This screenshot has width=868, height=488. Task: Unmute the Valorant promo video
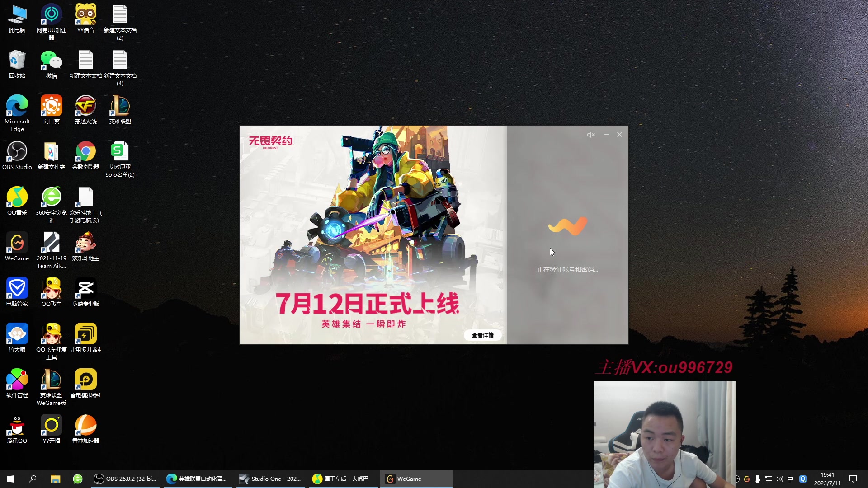tap(591, 134)
